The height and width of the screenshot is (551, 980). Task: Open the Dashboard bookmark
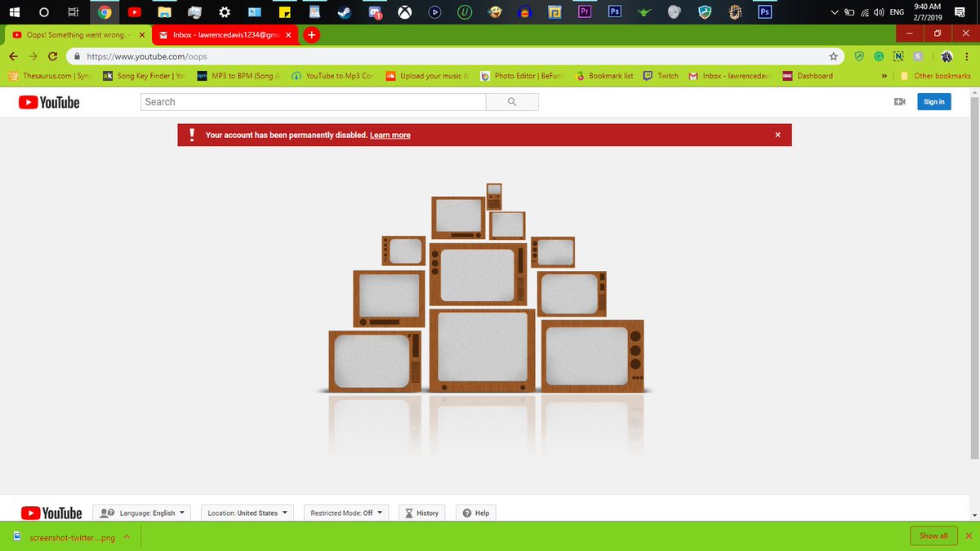pos(808,76)
